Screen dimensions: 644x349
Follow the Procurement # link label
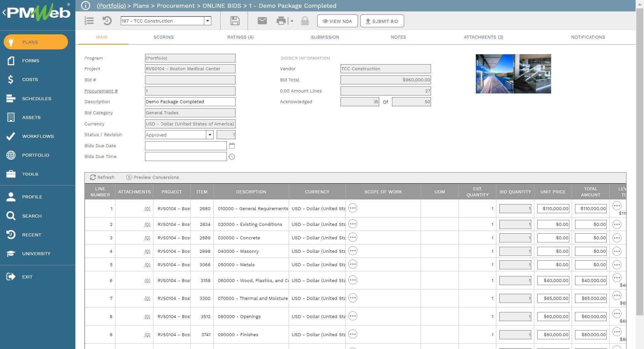tap(101, 91)
